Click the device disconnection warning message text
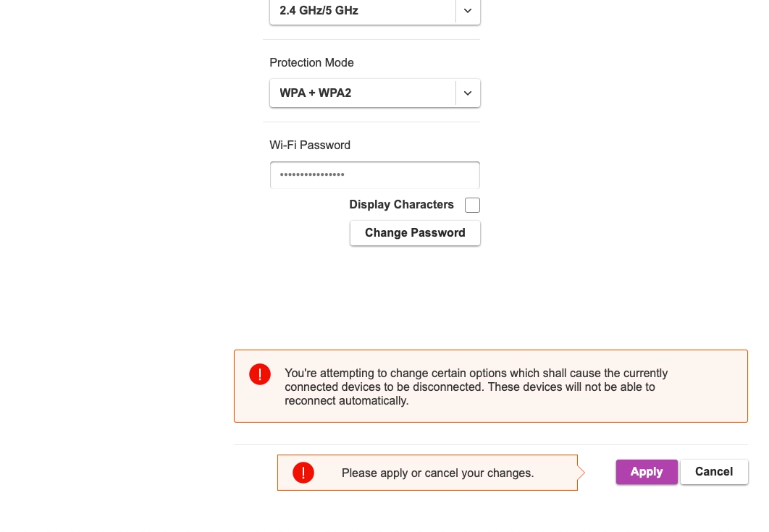 coord(476,387)
